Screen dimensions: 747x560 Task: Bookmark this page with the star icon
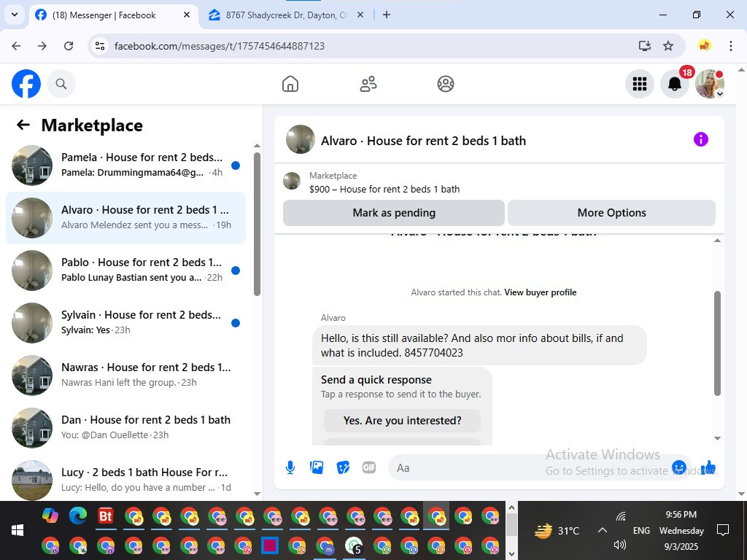[668, 46]
